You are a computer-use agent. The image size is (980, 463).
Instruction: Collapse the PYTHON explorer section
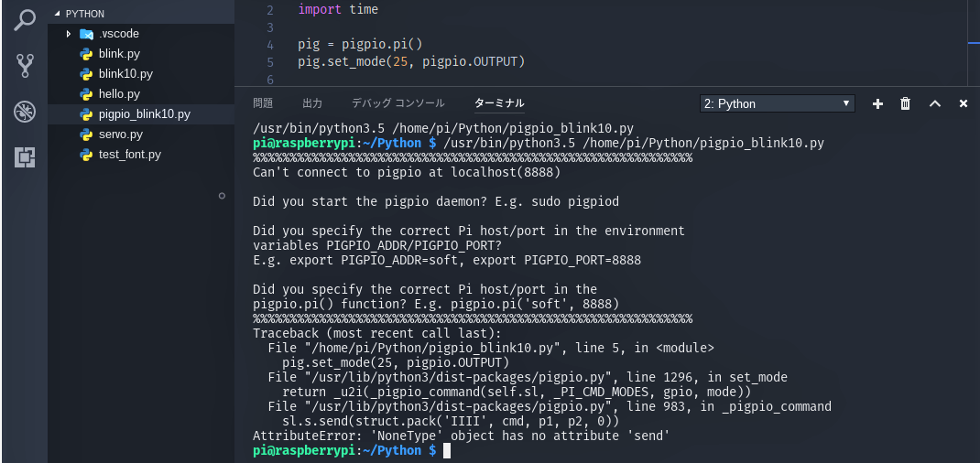point(58,14)
